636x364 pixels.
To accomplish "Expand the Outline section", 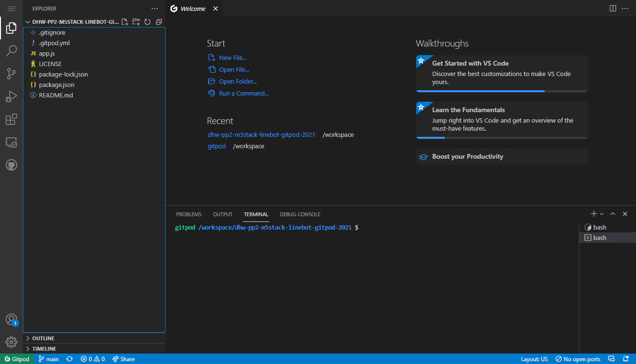I will tap(94, 338).
